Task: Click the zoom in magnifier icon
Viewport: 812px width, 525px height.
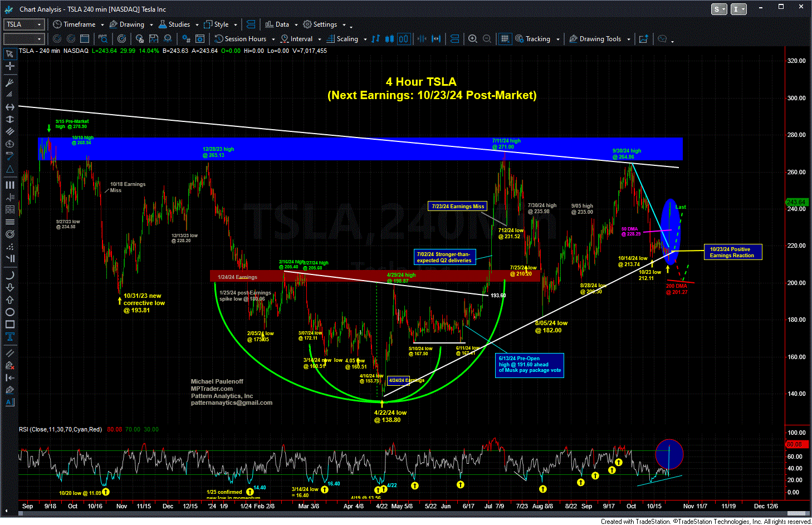Action: (x=473, y=39)
